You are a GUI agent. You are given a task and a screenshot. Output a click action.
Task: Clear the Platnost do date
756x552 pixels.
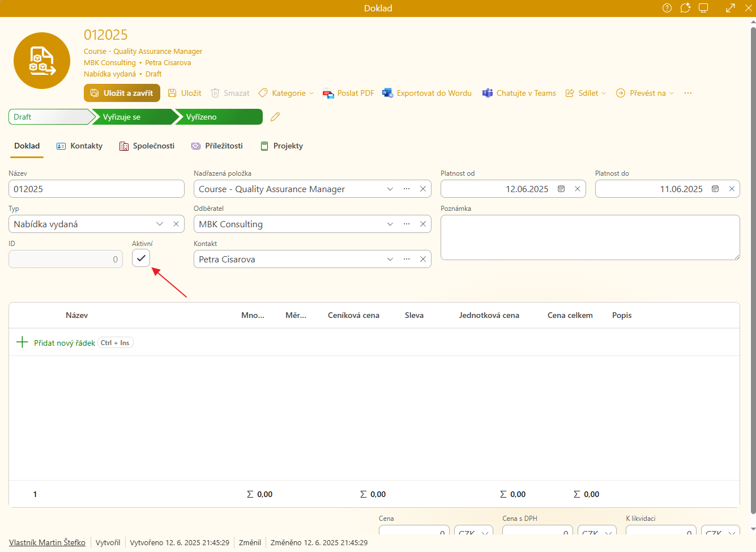click(x=732, y=189)
